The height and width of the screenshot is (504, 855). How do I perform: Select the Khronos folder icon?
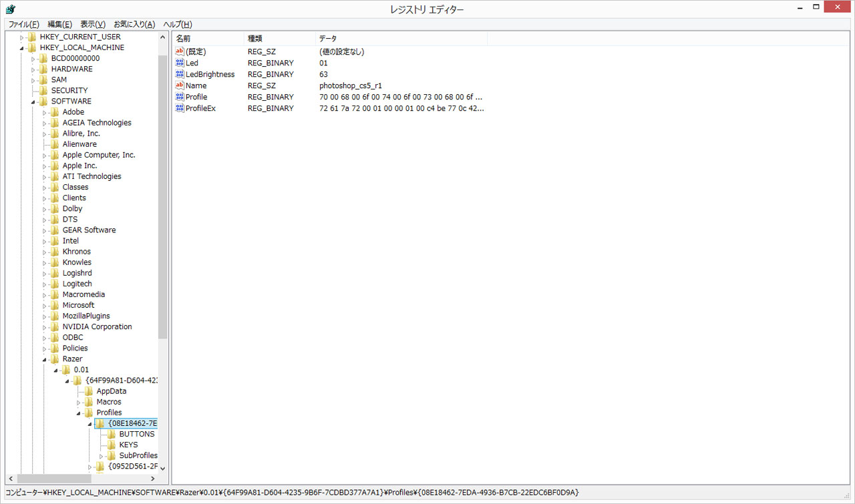click(55, 251)
